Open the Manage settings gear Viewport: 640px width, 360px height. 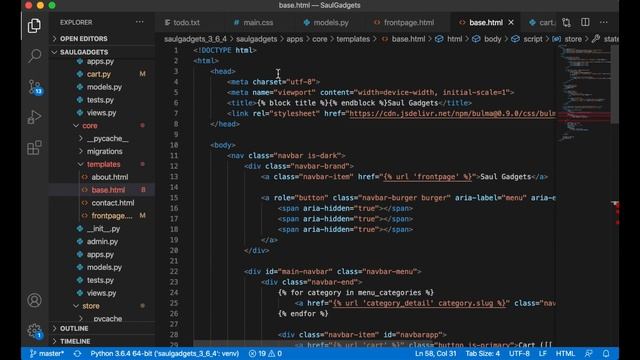(34, 330)
